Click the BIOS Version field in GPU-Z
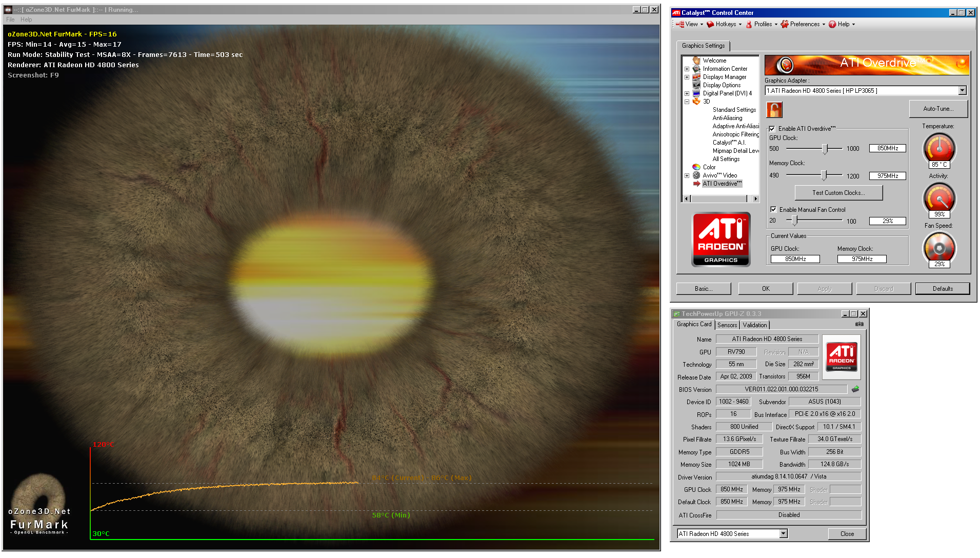The image size is (980, 558). coord(782,389)
